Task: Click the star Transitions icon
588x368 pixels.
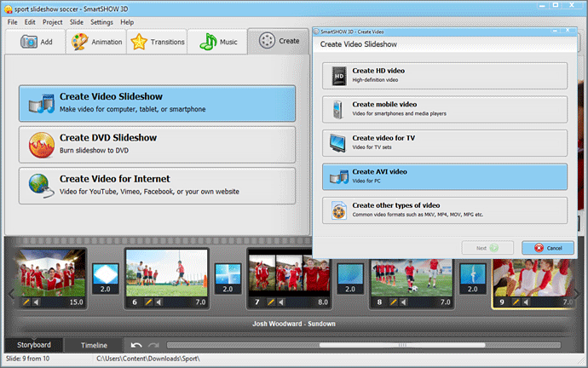Action: pos(139,42)
